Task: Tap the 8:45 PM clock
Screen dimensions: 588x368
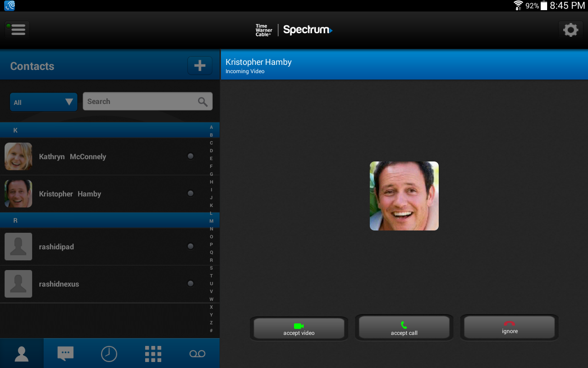Action: coord(567,6)
